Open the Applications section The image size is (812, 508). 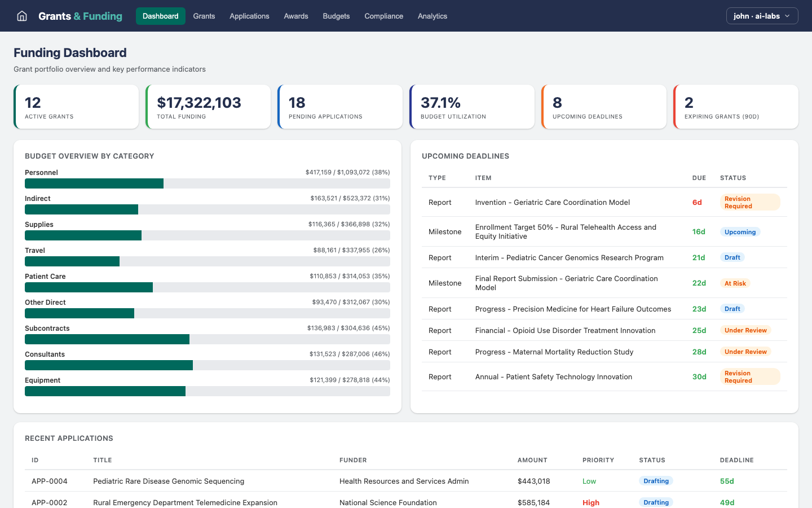coord(249,16)
